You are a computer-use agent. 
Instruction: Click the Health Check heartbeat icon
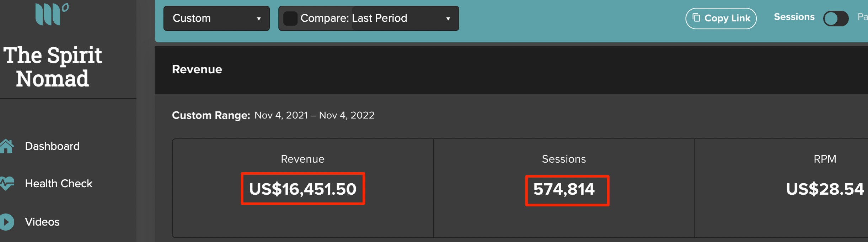pos(7,183)
